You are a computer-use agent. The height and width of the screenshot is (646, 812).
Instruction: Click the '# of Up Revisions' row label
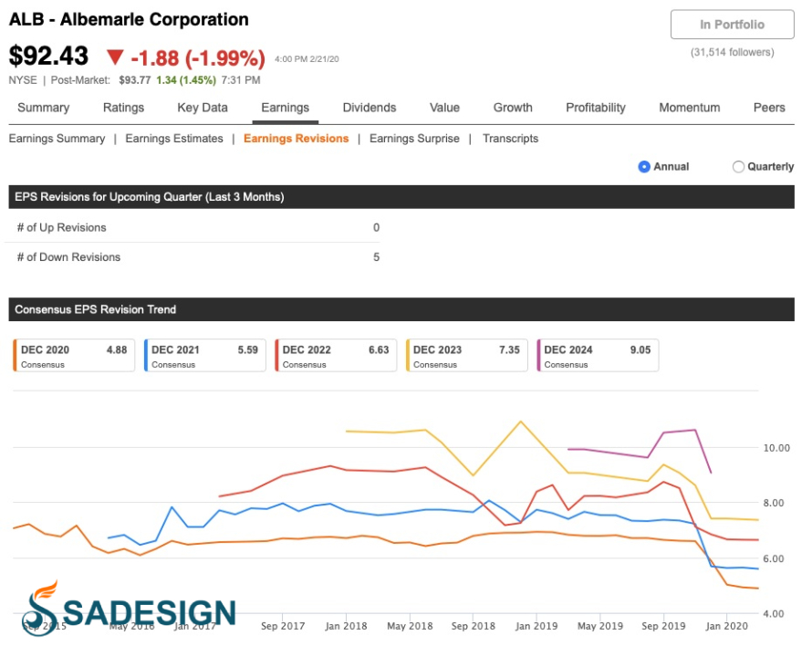point(62,227)
